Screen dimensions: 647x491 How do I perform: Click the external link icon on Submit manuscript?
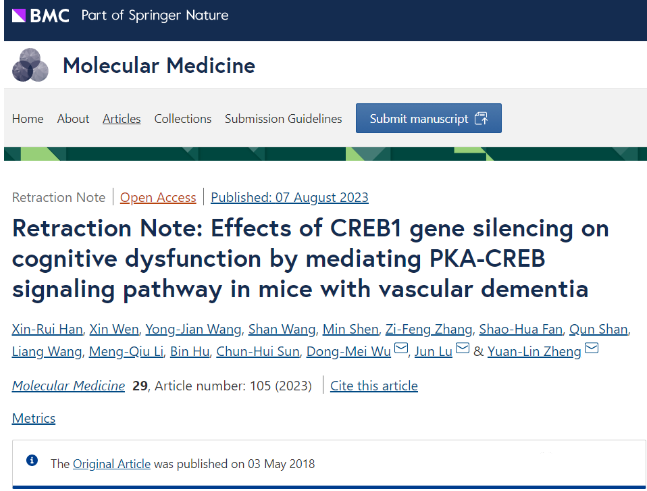(x=481, y=118)
